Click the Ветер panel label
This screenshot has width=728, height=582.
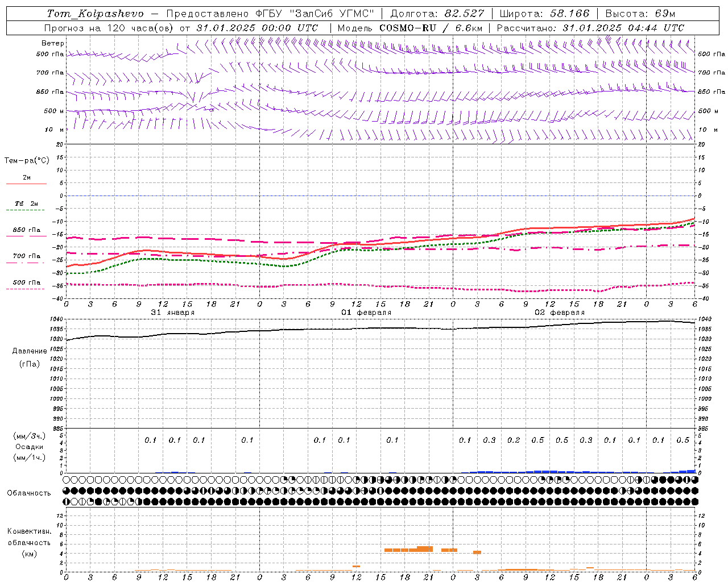[53, 43]
